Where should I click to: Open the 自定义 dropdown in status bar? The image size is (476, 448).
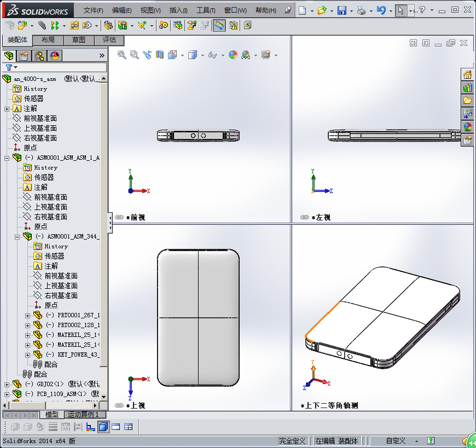tap(416, 441)
